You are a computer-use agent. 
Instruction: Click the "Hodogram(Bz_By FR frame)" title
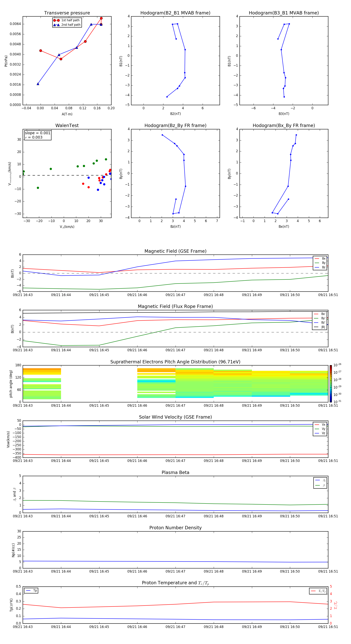(175, 125)
